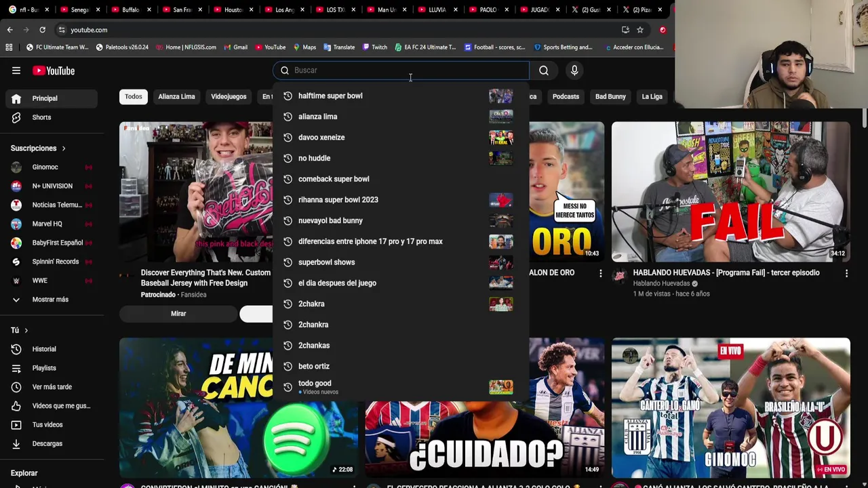Go back with browser back arrow

(9, 30)
